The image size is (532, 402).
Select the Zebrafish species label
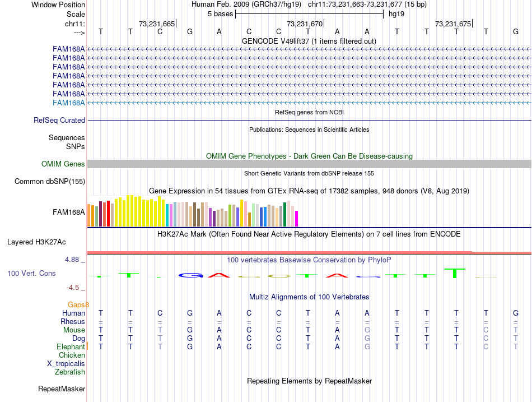70,372
